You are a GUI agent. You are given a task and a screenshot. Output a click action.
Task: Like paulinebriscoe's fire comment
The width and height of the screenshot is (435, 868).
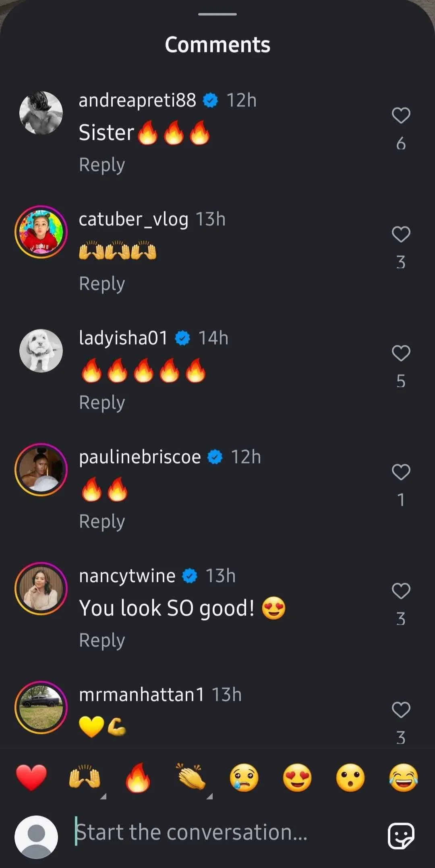[401, 472]
